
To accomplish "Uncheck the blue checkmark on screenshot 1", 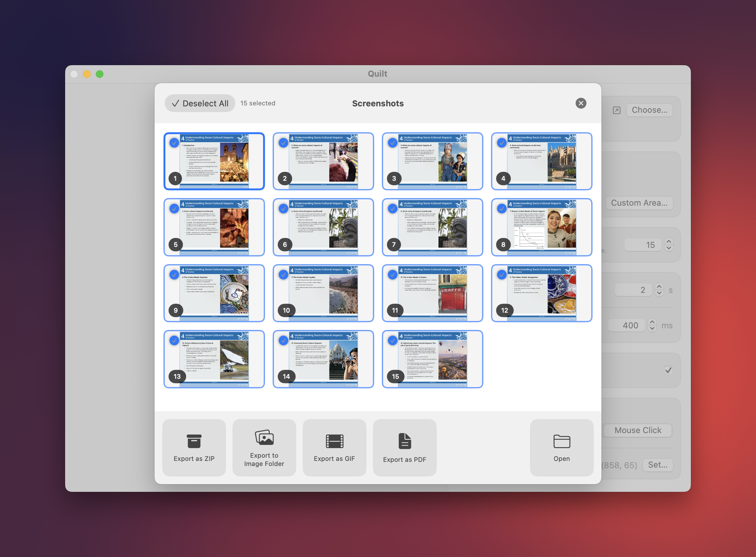I will [174, 143].
